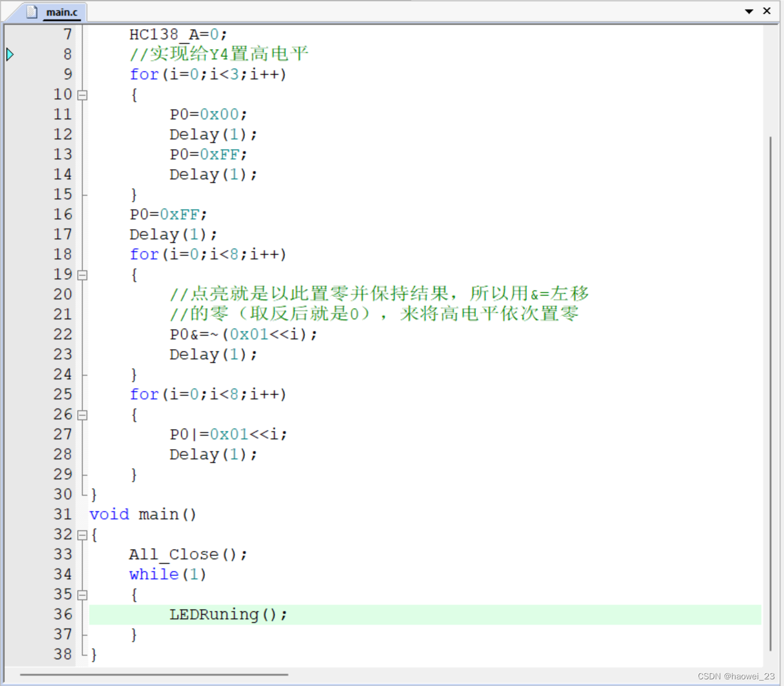
Task: Click 'Delay(1);' on line 28
Action: click(x=213, y=455)
